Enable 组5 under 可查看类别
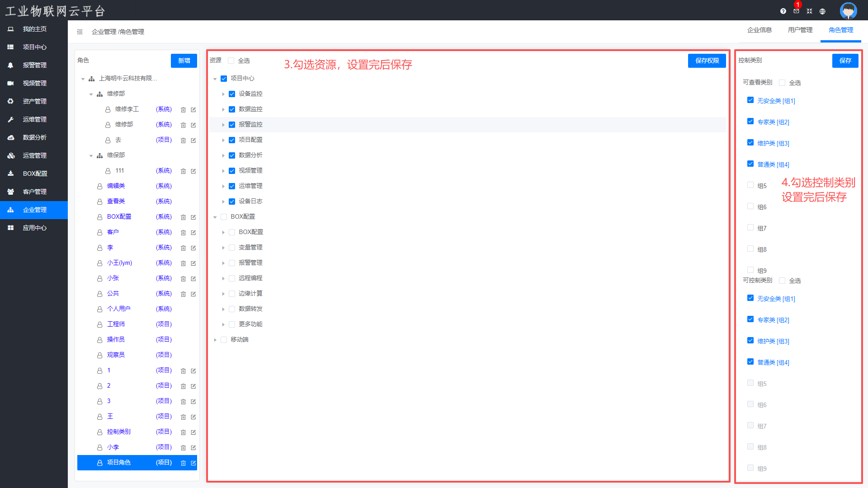 click(x=750, y=185)
